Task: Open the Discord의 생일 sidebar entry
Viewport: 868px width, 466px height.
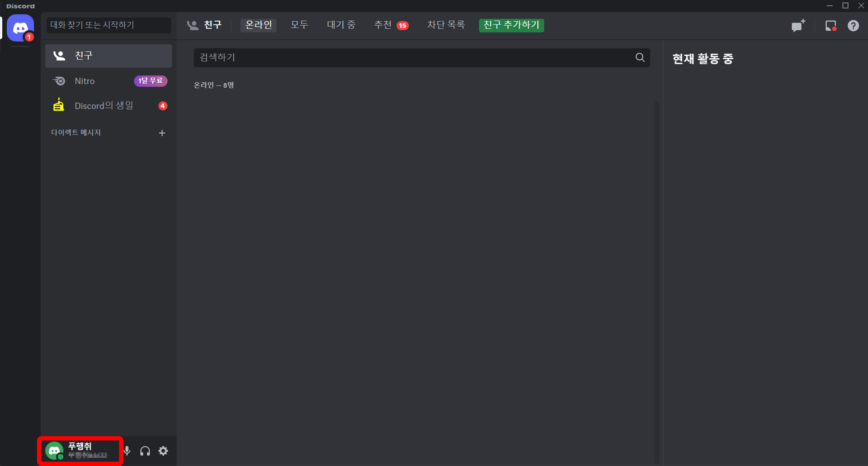Action: coord(108,106)
